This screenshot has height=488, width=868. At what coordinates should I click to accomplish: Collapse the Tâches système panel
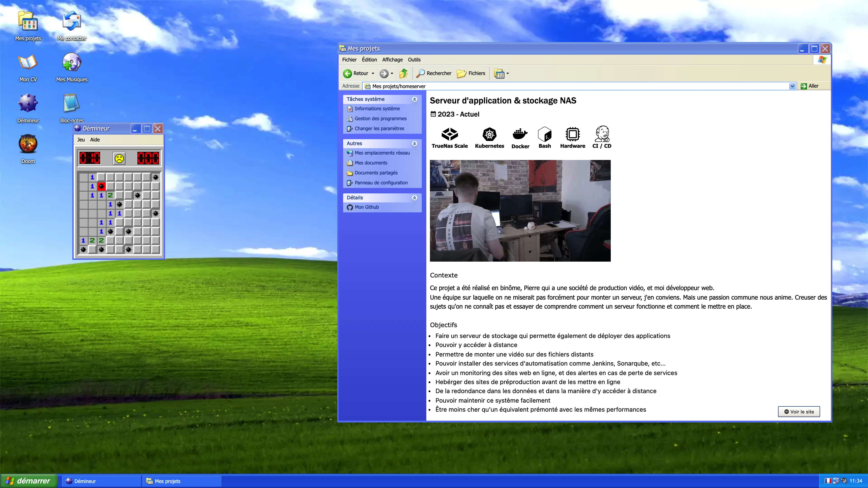415,99
